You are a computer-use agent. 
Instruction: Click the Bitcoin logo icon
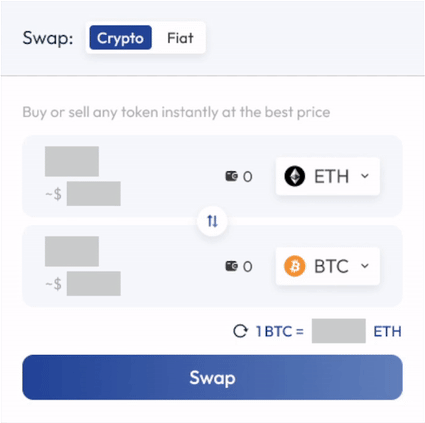pos(295,266)
